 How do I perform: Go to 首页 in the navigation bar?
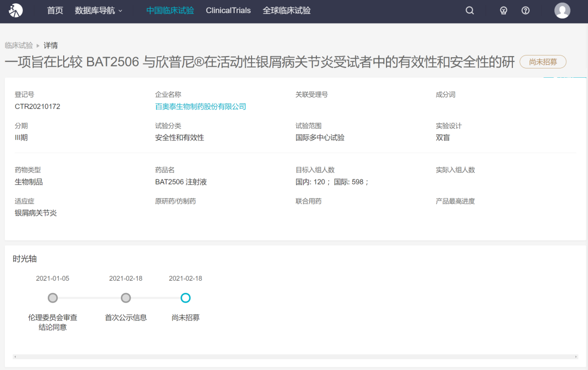pyautogui.click(x=55, y=10)
